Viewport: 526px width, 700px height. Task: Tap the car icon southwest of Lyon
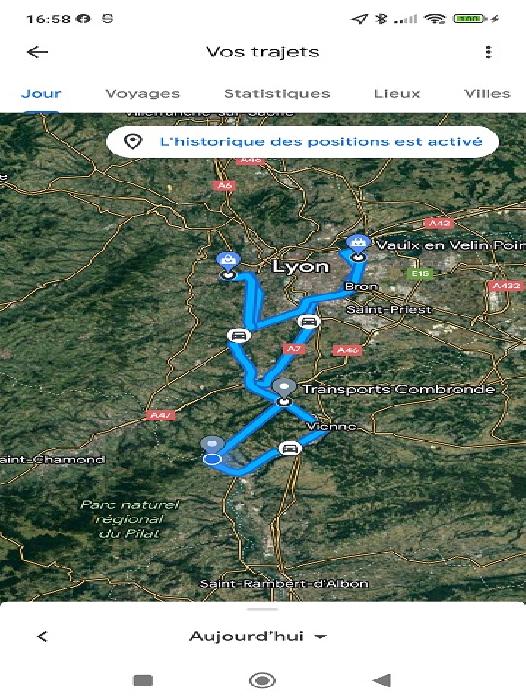pyautogui.click(x=239, y=335)
